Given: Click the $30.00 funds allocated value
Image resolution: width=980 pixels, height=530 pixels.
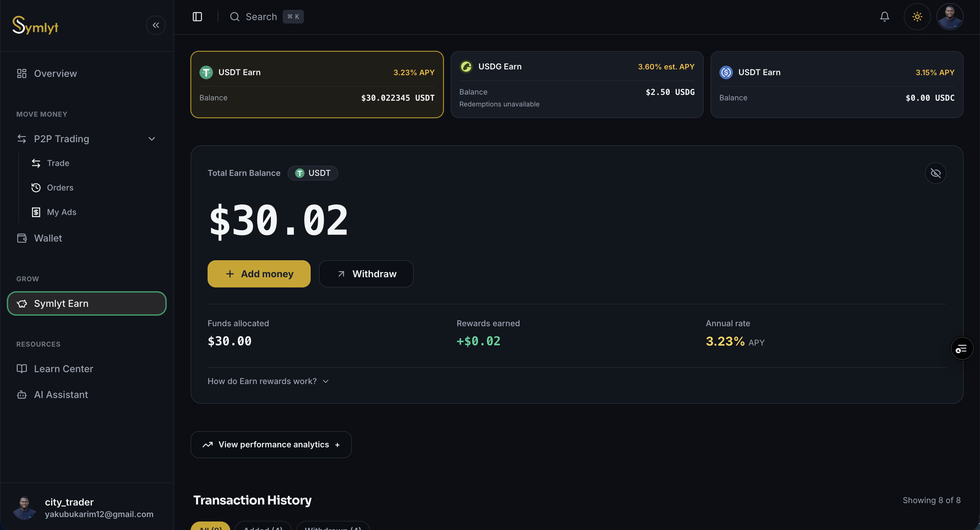Looking at the screenshot, I should (229, 341).
